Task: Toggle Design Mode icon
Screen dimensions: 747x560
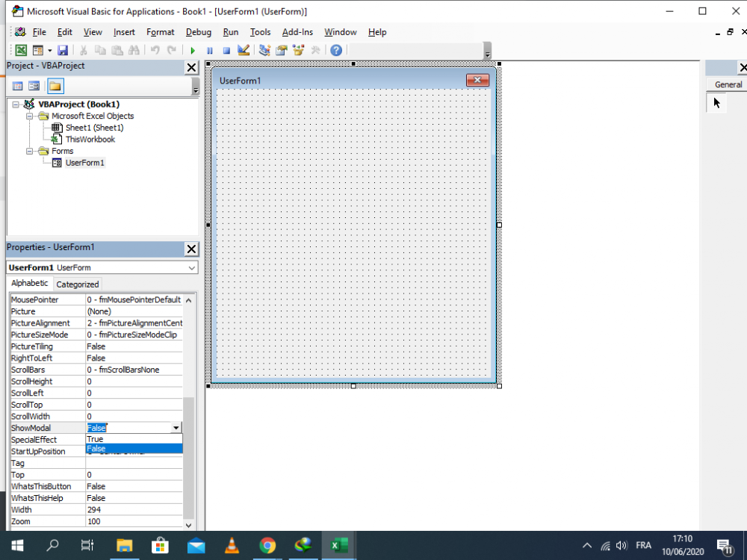Action: 244,50
